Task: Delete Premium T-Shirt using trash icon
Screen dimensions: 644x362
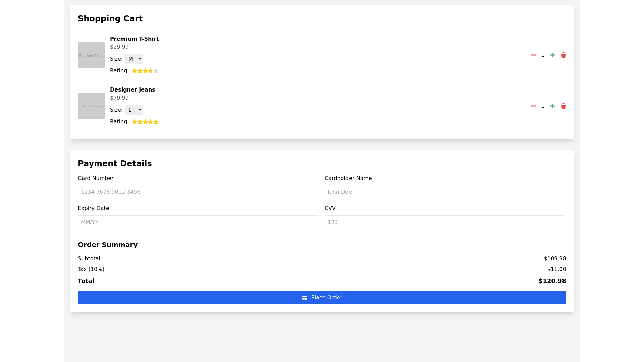Action: pos(563,55)
